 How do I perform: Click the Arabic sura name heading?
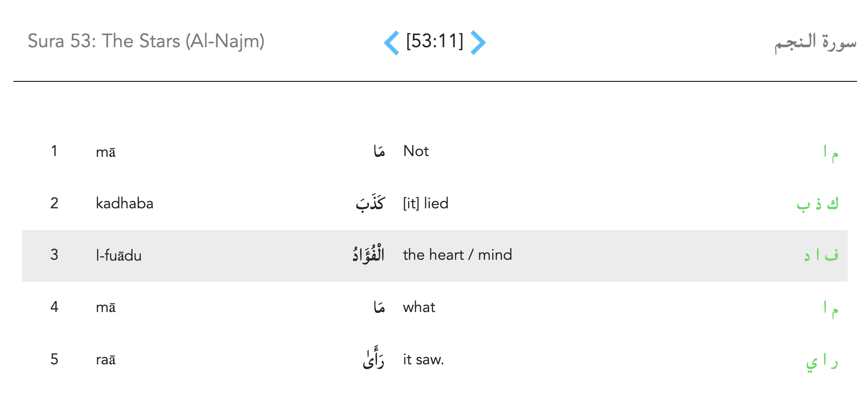pyautogui.click(x=815, y=42)
